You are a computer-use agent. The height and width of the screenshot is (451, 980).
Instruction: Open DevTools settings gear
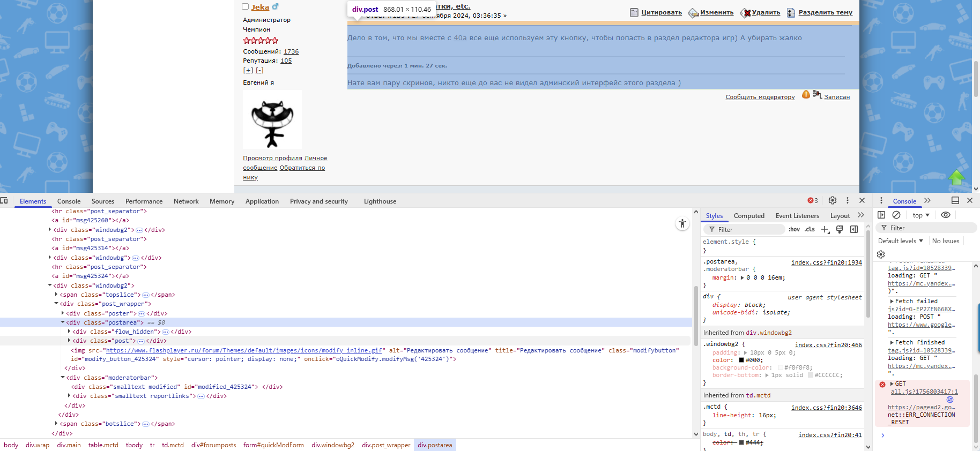(x=832, y=200)
